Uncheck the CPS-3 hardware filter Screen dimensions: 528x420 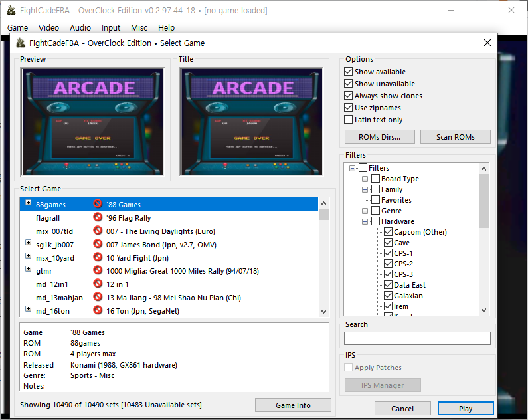pyautogui.click(x=389, y=274)
